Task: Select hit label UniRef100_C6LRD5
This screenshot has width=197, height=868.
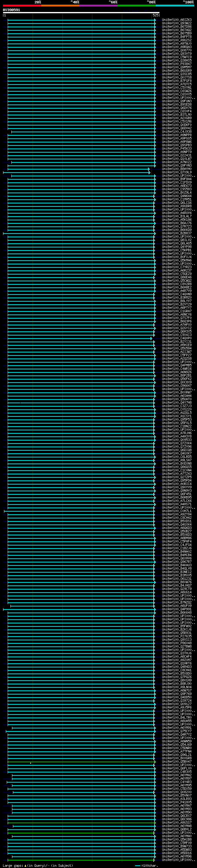Action: click(x=177, y=457)
